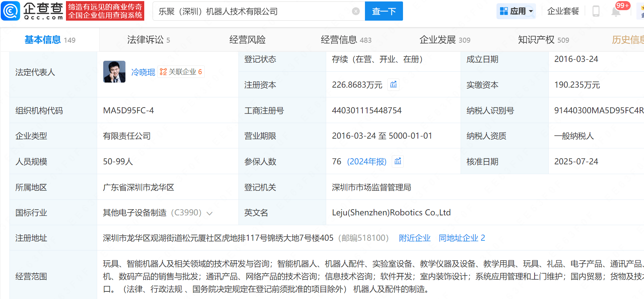The image size is (644, 299).
Task: Click the Qichacha logo icon
Action: click(11, 11)
